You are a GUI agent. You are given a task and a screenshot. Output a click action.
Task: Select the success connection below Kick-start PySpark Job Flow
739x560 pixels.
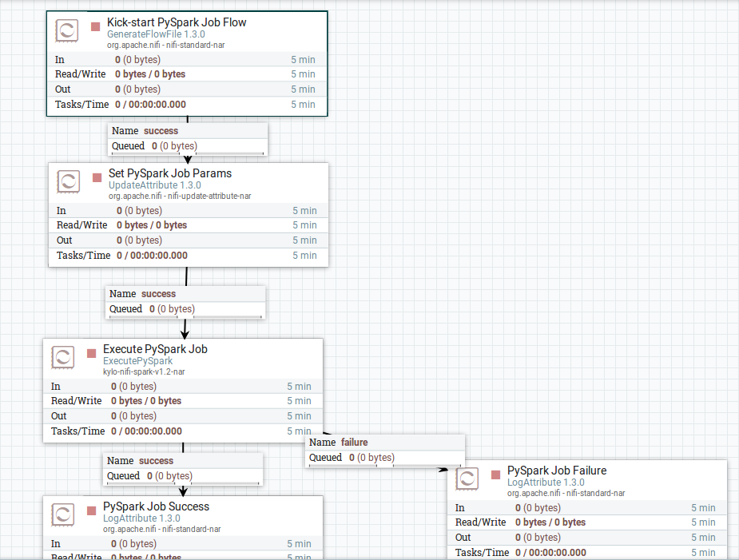tap(188, 137)
